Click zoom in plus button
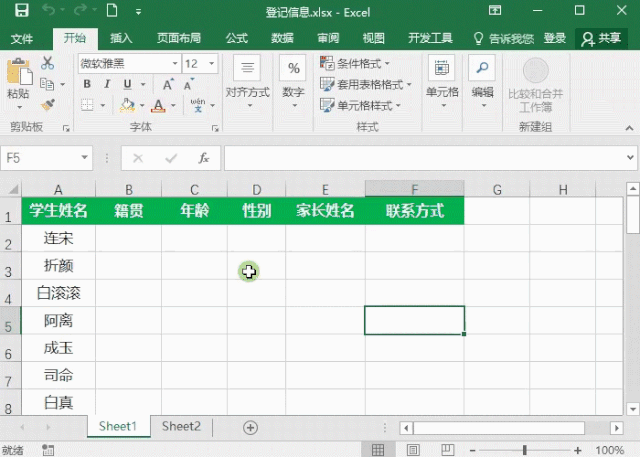The width and height of the screenshot is (640, 457). point(578,450)
